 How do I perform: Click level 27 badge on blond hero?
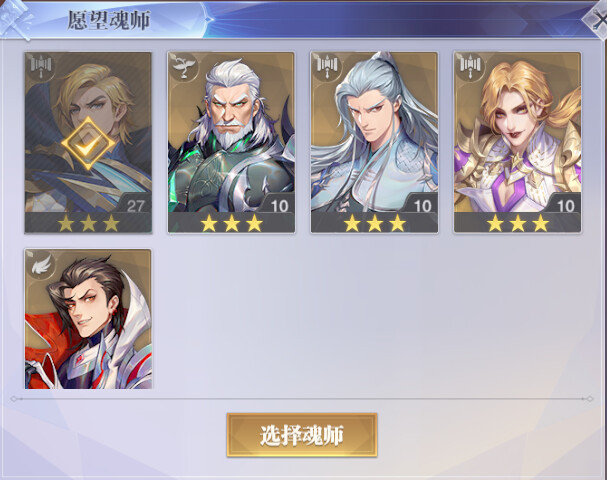135,206
